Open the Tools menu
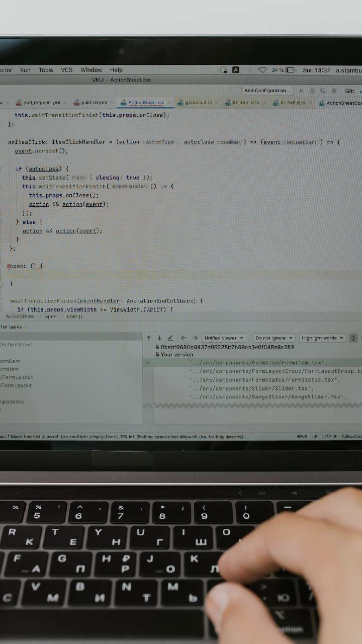The image size is (362, 644). click(46, 70)
